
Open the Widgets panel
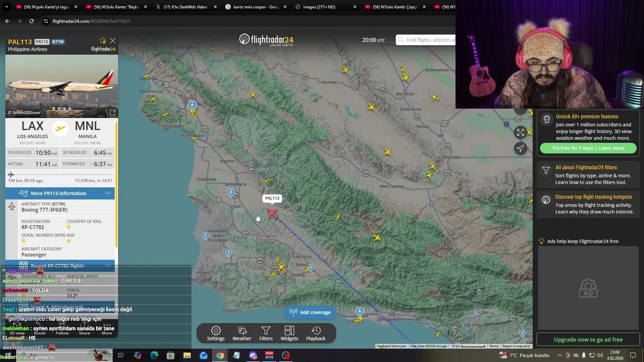(289, 333)
